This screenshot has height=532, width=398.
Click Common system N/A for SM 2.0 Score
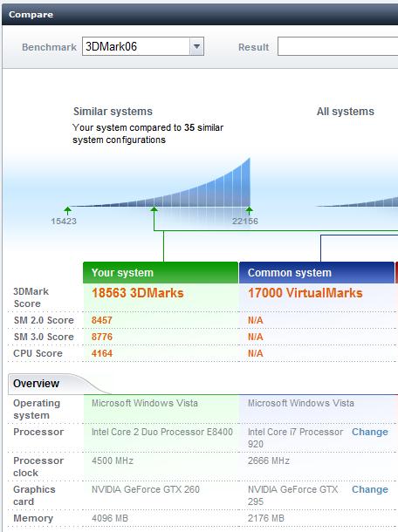(256, 320)
